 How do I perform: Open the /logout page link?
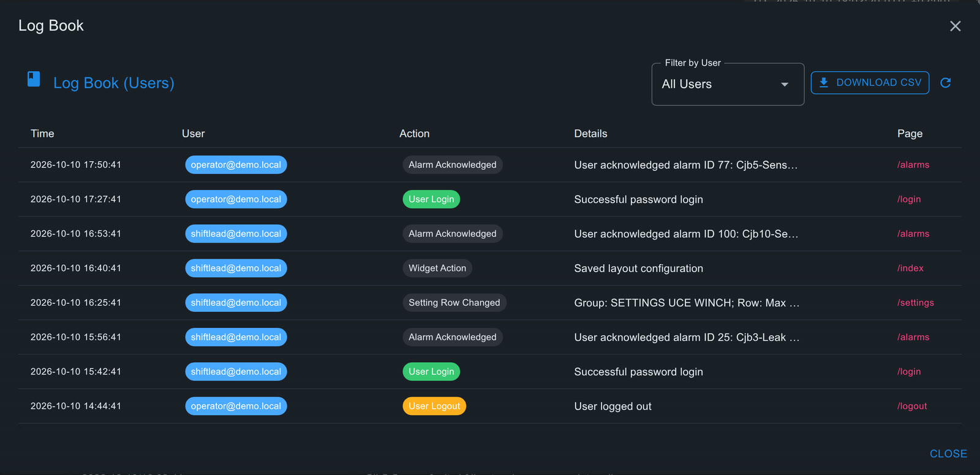pos(912,406)
